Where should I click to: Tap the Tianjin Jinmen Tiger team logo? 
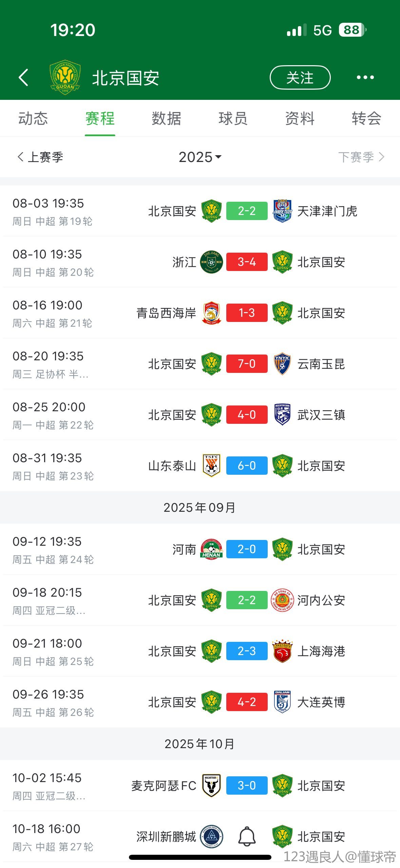282,211
